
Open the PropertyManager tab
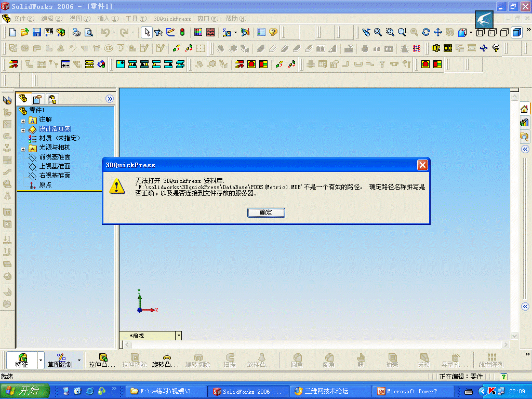click(x=37, y=99)
